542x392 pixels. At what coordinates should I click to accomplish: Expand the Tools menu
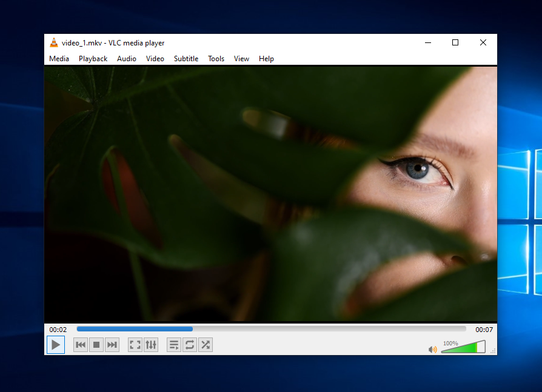click(x=216, y=59)
